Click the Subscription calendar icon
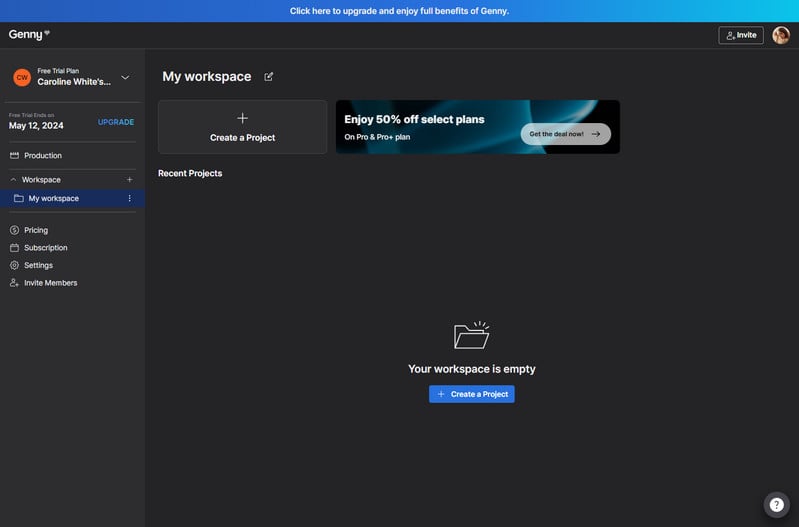 coord(14,248)
